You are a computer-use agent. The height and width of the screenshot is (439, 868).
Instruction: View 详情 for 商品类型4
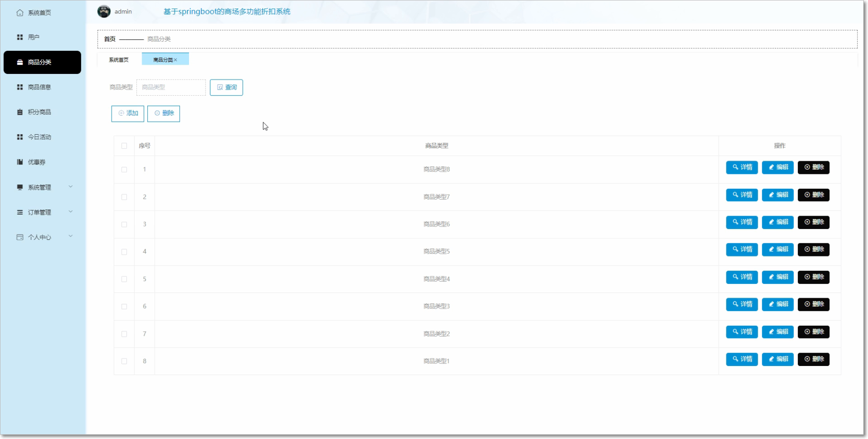coord(742,277)
